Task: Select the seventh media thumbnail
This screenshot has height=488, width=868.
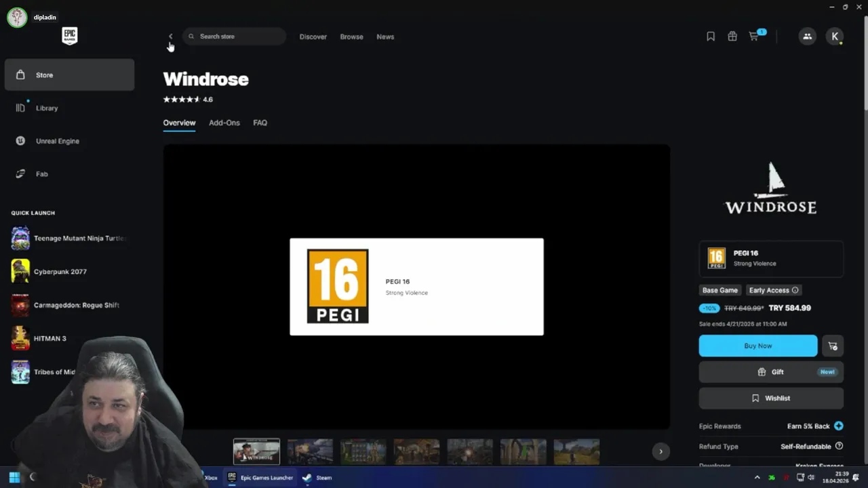Action: coord(576,451)
